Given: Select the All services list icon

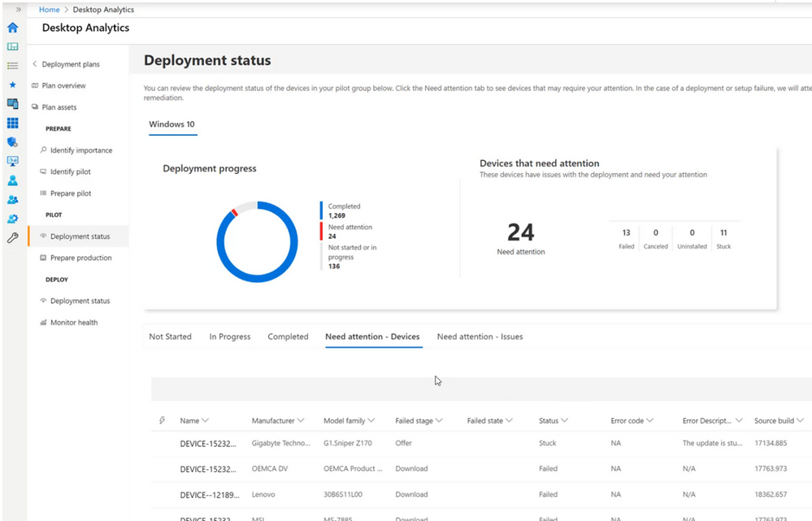Looking at the screenshot, I should (11, 65).
